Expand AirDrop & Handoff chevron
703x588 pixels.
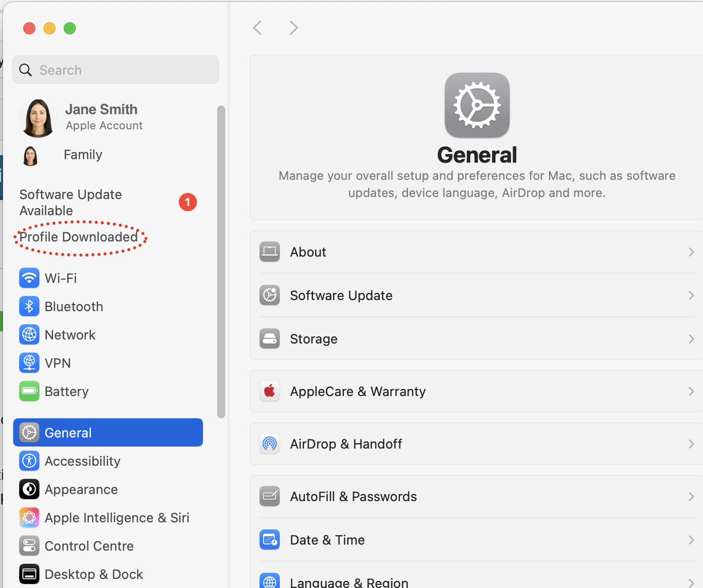(x=691, y=444)
